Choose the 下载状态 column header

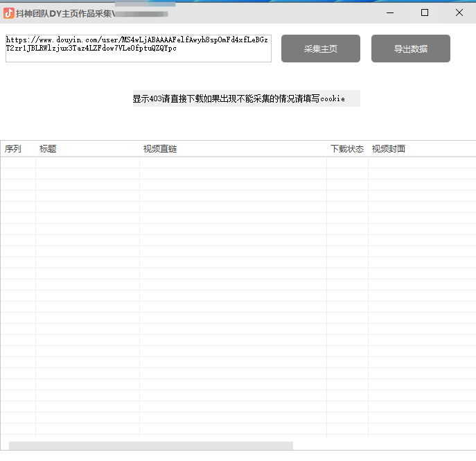[346, 149]
